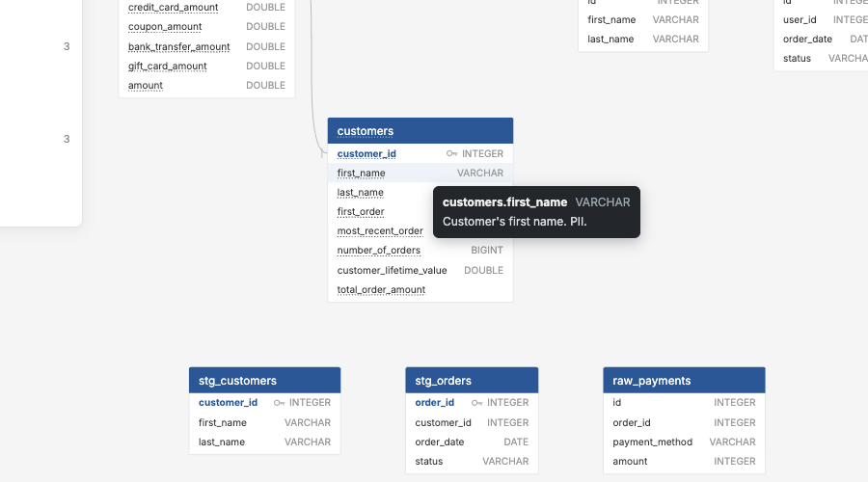
Task: Select the stg_orders table header
Action: tap(472, 380)
